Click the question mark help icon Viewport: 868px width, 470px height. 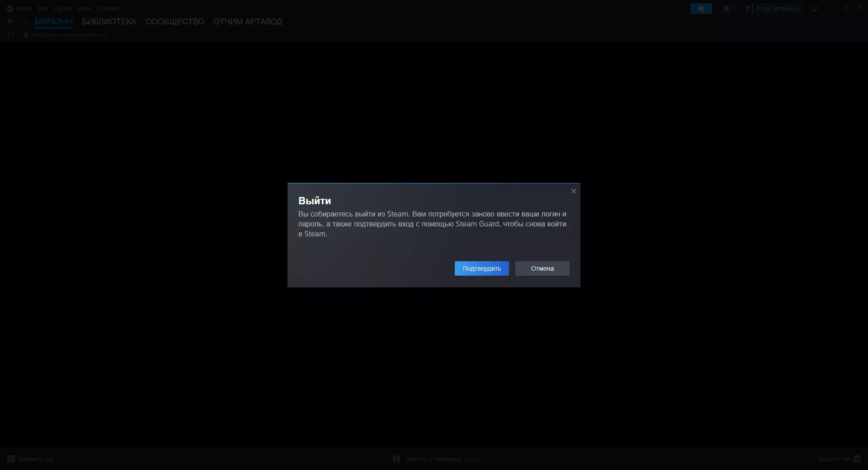747,9
